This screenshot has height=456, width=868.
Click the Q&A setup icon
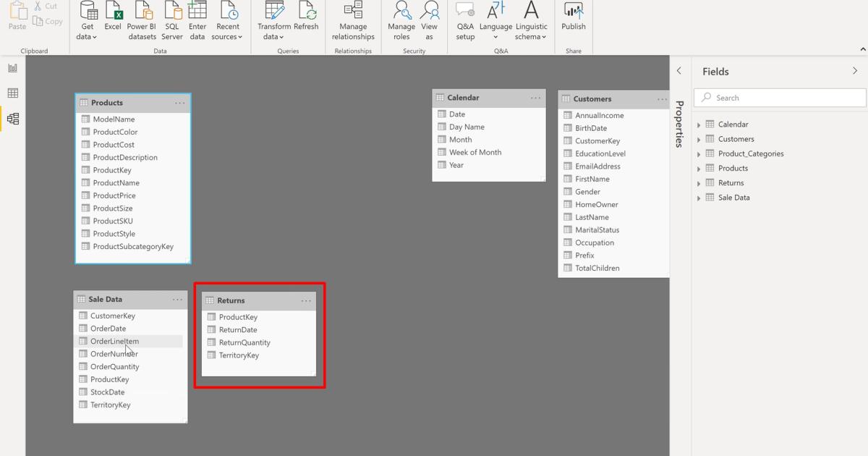[465, 18]
